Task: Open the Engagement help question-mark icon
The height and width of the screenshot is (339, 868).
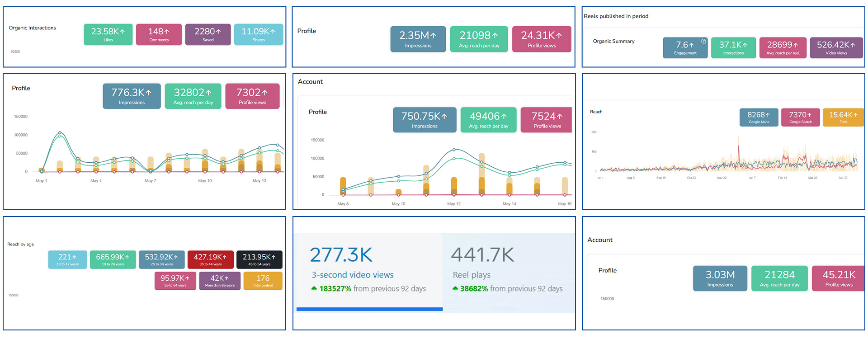Action: [703, 41]
